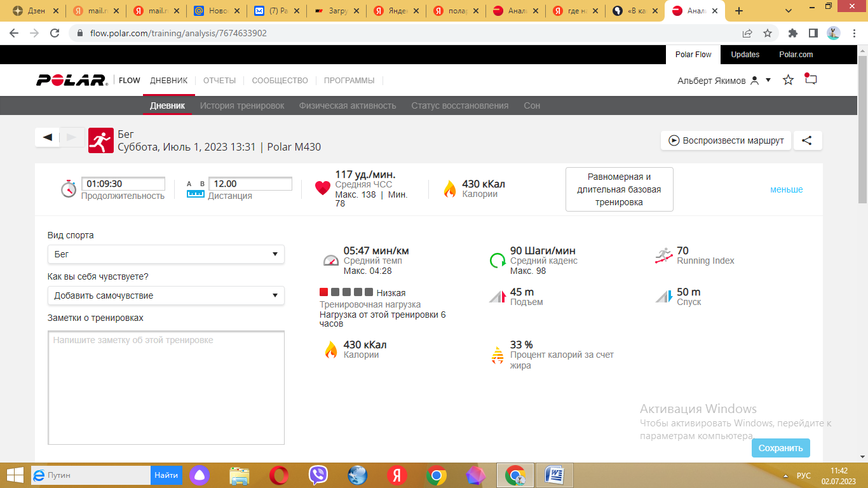Open the Отчеты menu
The image size is (868, 488).
[x=219, y=81]
